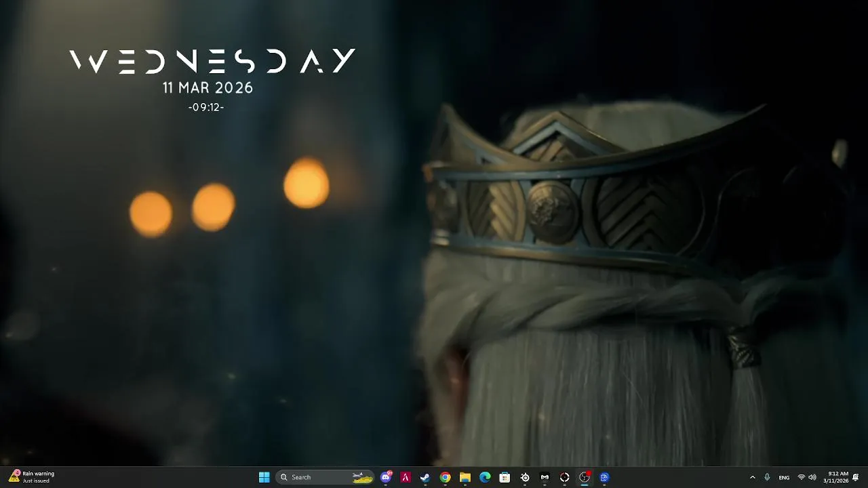Open Google Chrome from the taskbar
Screen dimensions: 868x488
(x=445, y=477)
